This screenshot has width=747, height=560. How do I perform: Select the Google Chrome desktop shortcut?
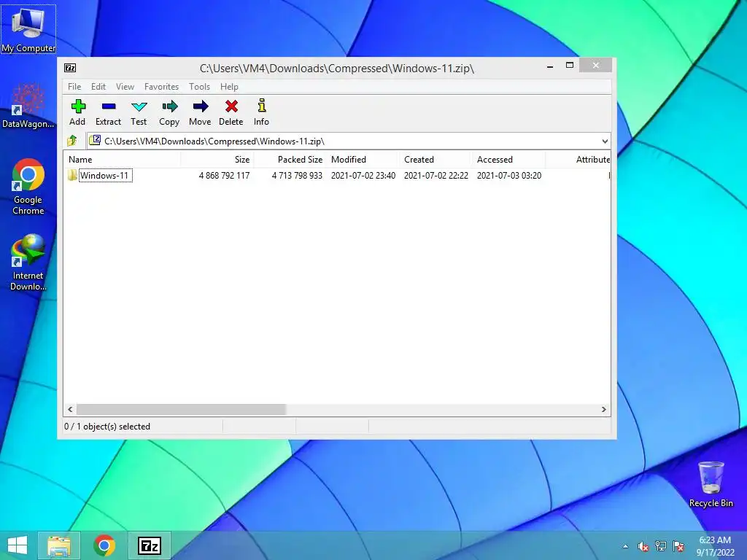(x=28, y=187)
